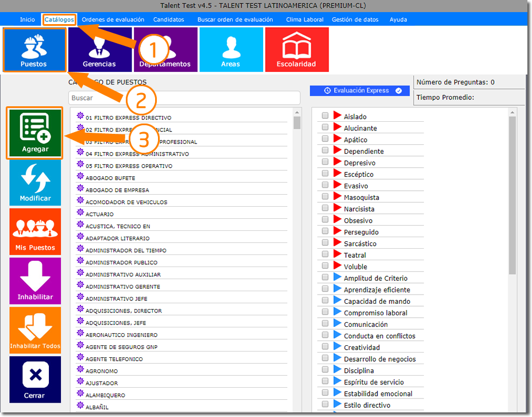Check the Estabilidad emocional checkbox

point(325,392)
